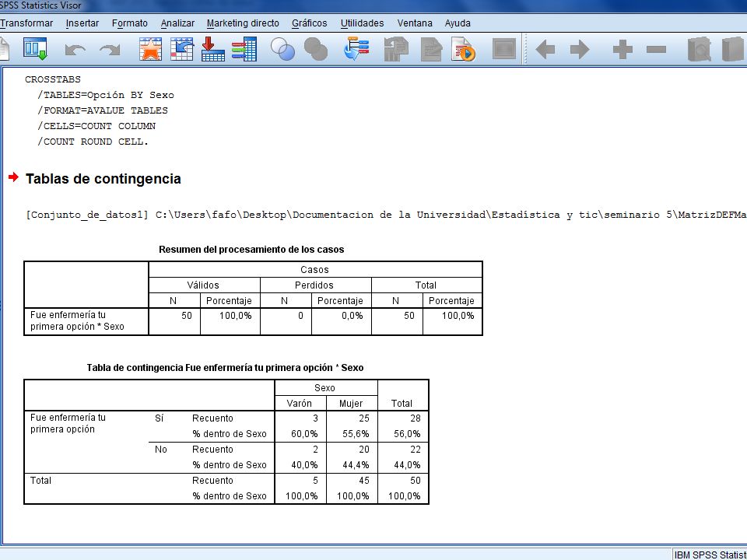Click the two overlapping gray circles icon
This screenshot has height=560, width=747.
point(316,49)
